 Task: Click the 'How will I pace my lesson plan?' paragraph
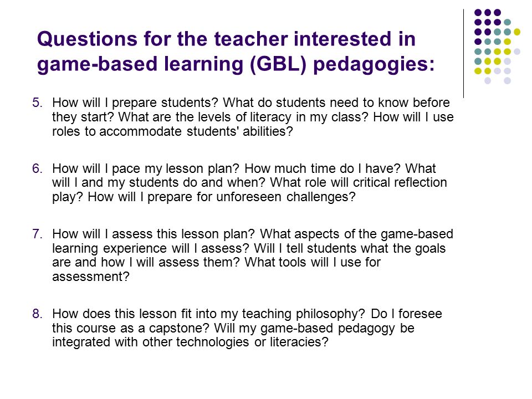pos(249,183)
